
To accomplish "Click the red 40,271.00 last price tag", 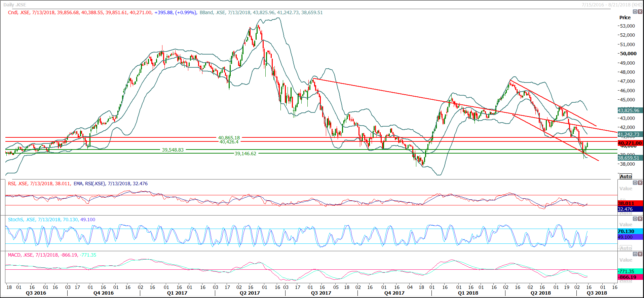I will click(630, 143).
